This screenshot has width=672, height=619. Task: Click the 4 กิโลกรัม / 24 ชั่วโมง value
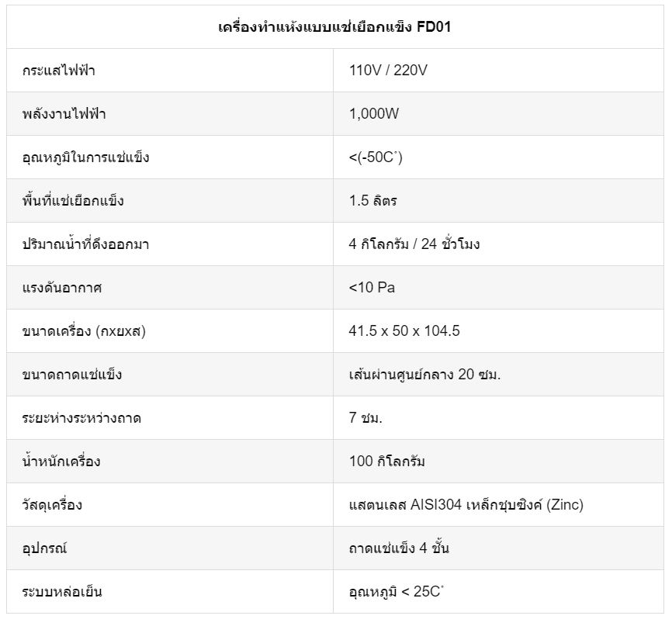(414, 244)
